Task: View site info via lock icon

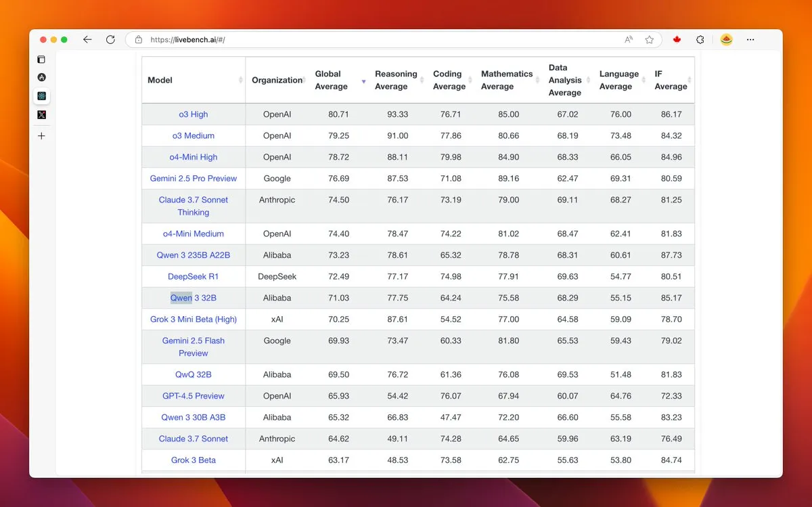Action: click(139, 40)
